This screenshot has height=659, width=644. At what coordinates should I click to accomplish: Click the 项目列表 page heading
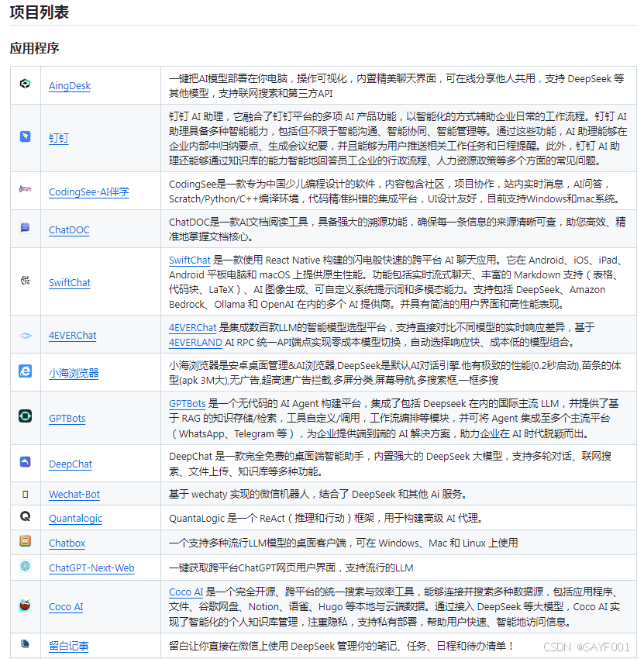pos(40,12)
